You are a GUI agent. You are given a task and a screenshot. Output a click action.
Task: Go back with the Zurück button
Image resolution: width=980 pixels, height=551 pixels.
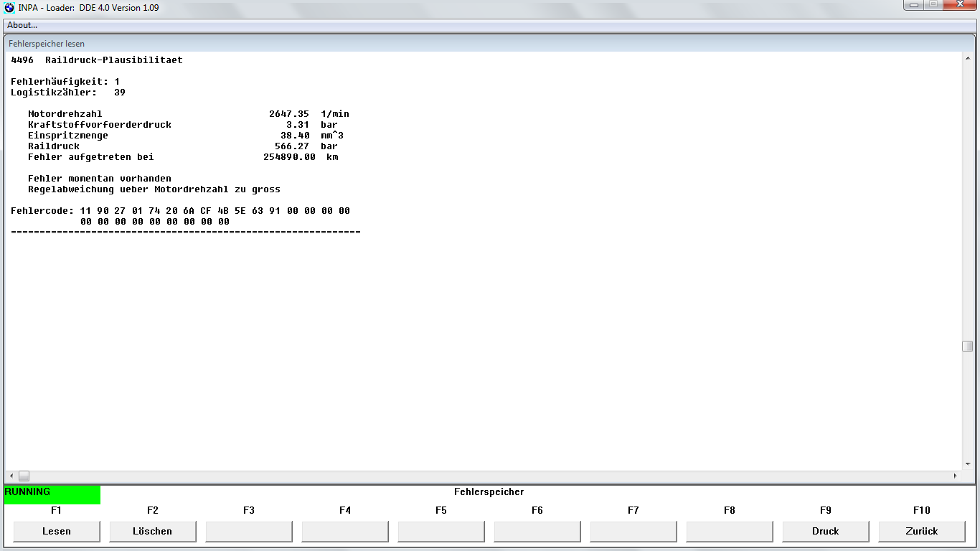tap(922, 531)
